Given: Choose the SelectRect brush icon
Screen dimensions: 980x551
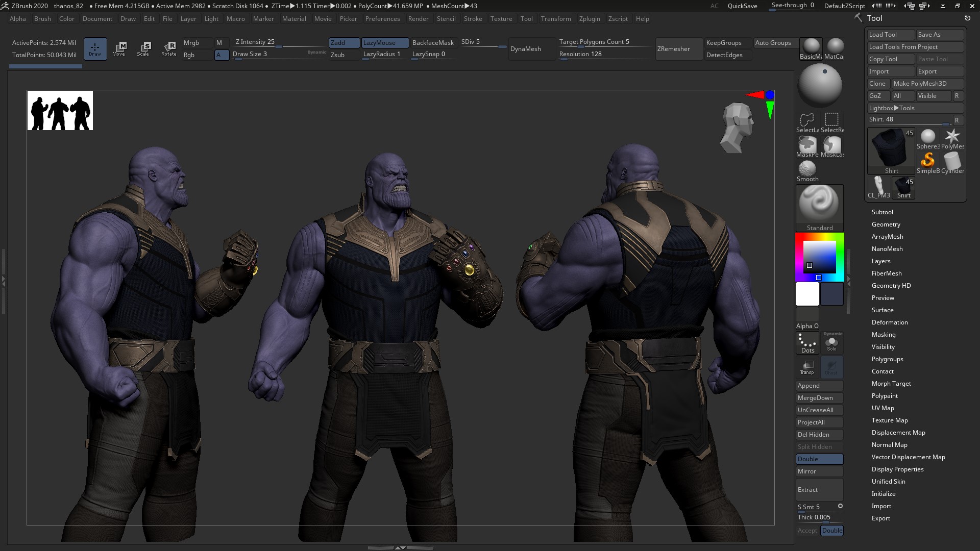Looking at the screenshot, I should click(x=832, y=123).
